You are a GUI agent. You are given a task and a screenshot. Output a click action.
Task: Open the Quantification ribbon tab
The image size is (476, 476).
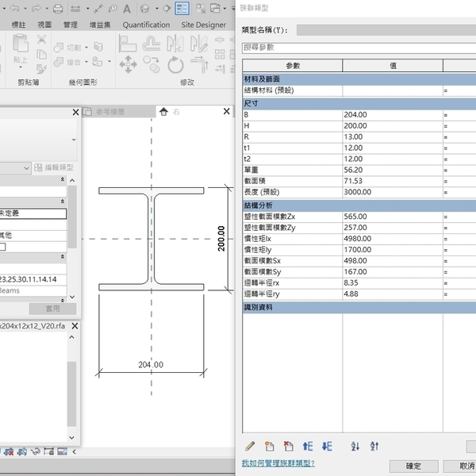tap(146, 25)
